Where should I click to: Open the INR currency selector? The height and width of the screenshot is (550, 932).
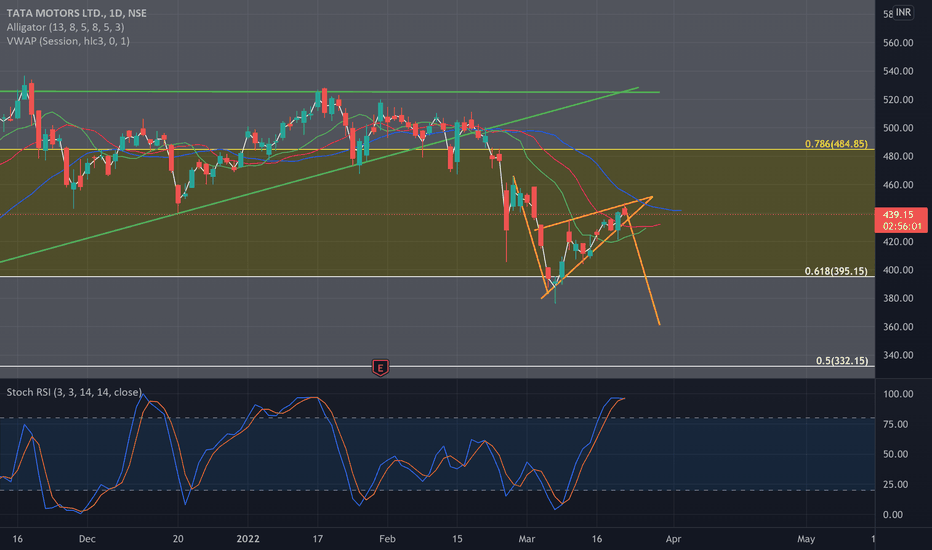(x=903, y=12)
